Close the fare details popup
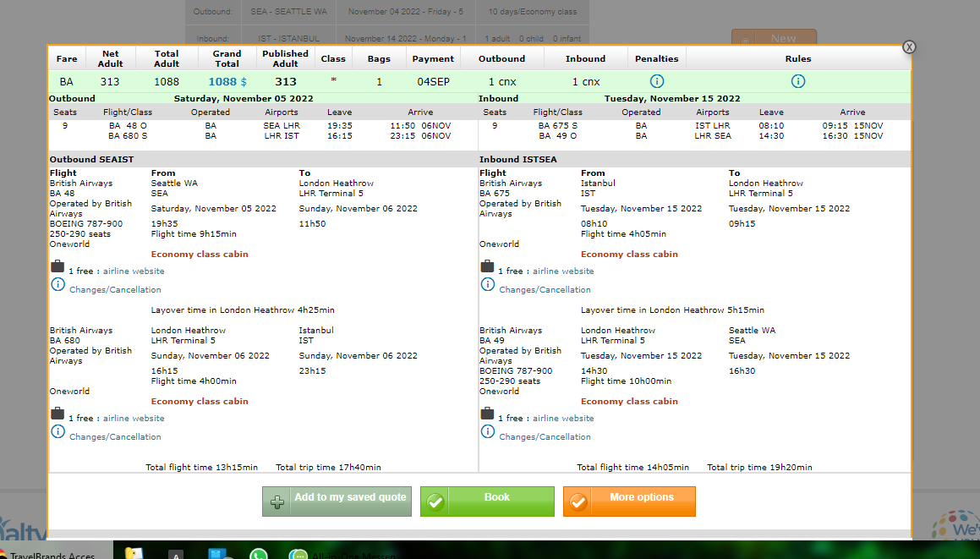This screenshot has width=980, height=559. point(909,47)
